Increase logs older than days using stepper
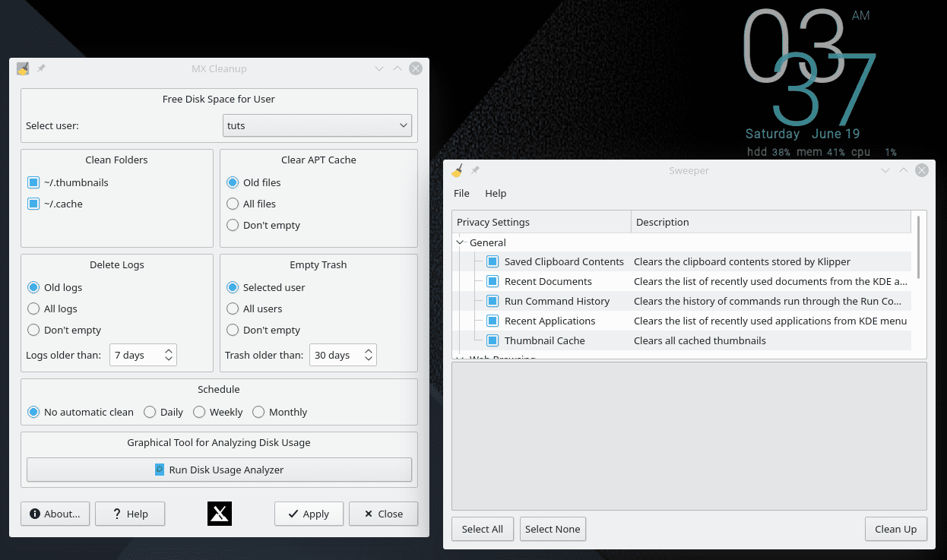This screenshot has height=560, width=947. click(x=169, y=350)
